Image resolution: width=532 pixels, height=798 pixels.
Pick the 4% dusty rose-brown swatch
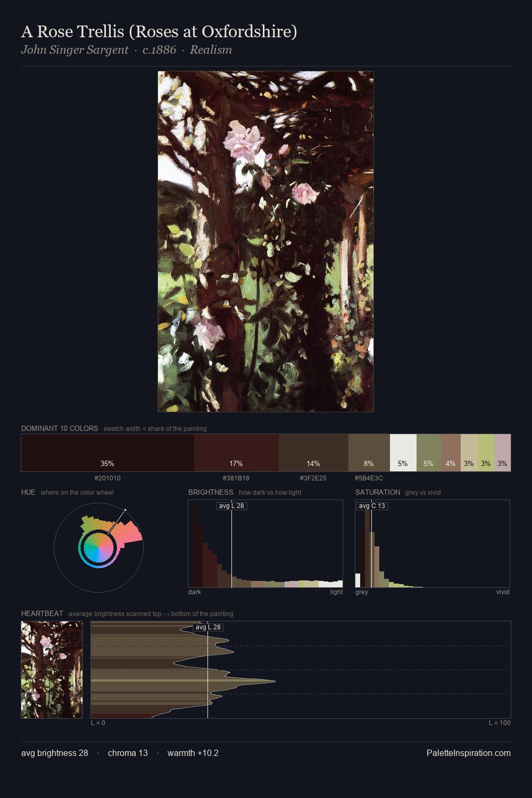451,453
